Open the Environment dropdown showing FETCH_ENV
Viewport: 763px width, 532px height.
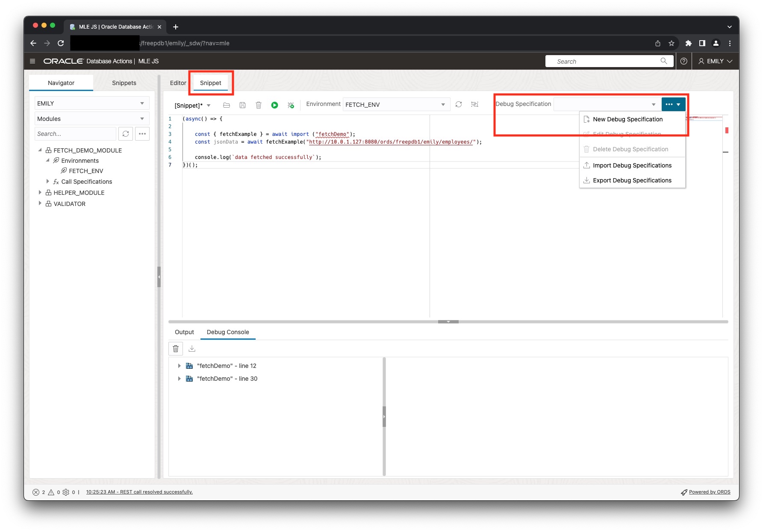[442, 104]
